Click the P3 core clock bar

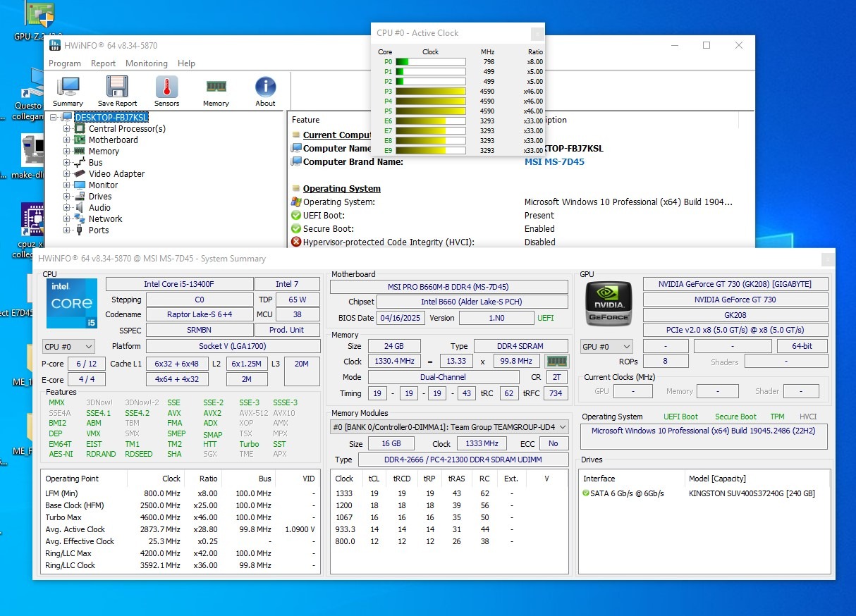pos(430,92)
